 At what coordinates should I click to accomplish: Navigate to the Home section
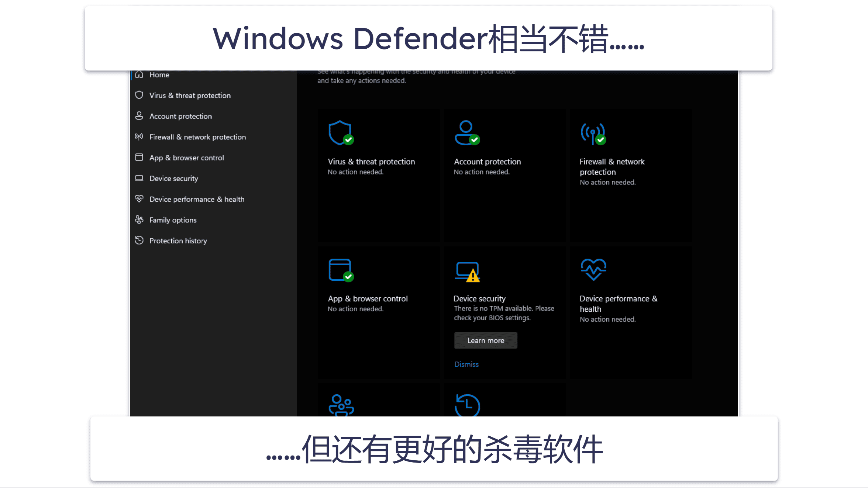159,75
